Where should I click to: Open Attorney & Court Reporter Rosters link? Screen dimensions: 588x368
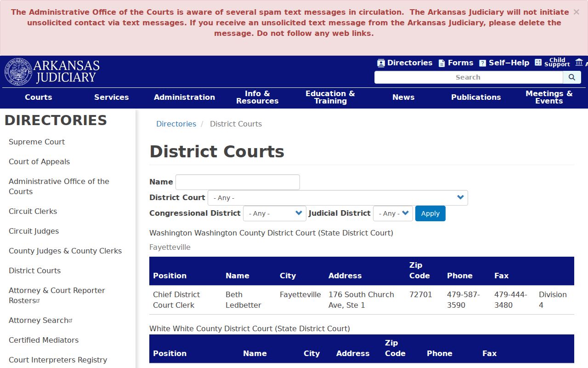tap(57, 295)
